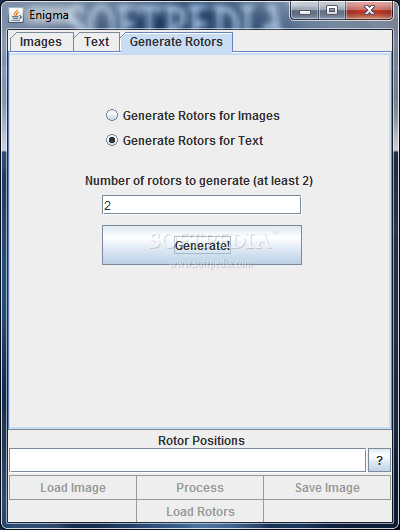
Task: Click the Rotor Positions heading label
Action: pos(201,440)
